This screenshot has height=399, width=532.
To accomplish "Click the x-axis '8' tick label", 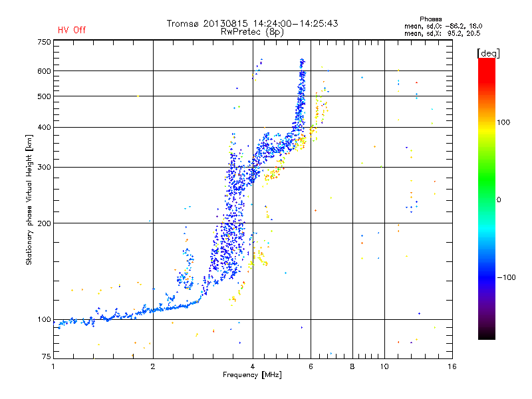I will [352, 366].
